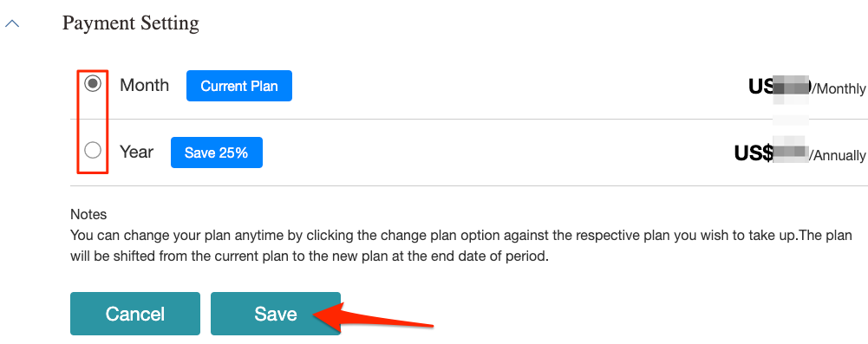Click the Month plan label

145,85
